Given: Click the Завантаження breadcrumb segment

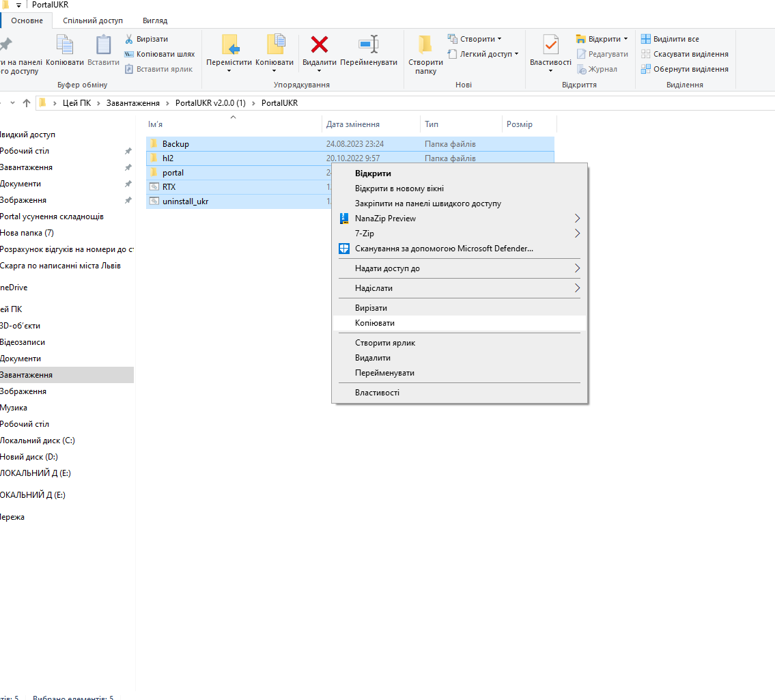Looking at the screenshot, I should tap(133, 103).
